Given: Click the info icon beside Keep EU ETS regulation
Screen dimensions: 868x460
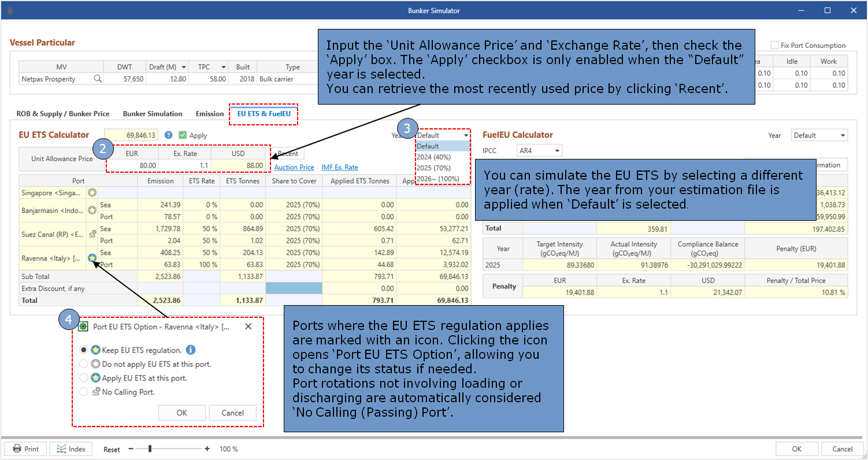Looking at the screenshot, I should (191, 350).
